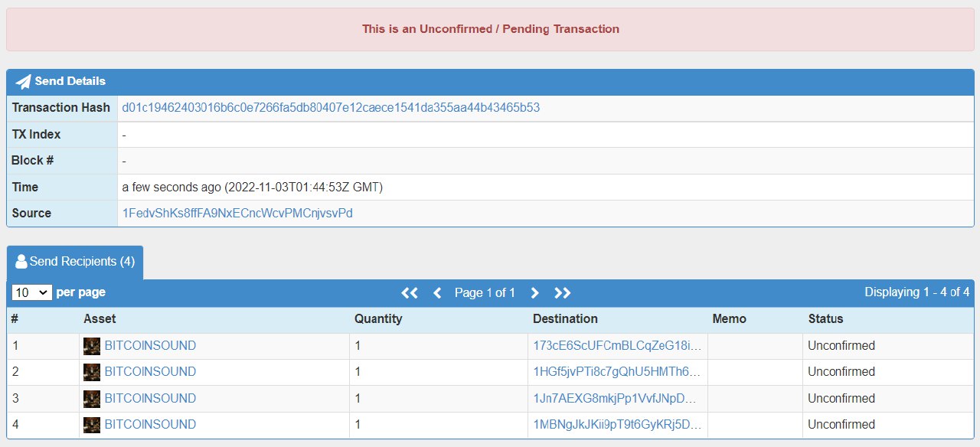Click the first page double-arrow icon
This screenshot has height=447, width=980.
410,292
